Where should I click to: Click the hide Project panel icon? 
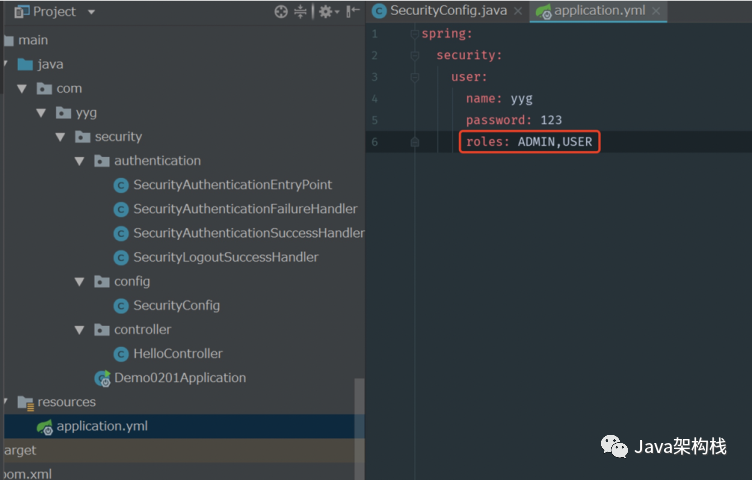click(x=353, y=11)
